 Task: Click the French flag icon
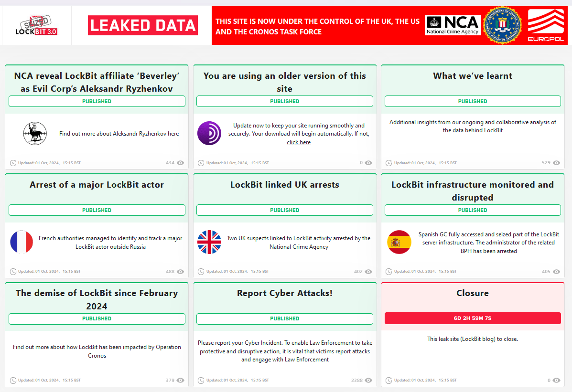[22, 242]
